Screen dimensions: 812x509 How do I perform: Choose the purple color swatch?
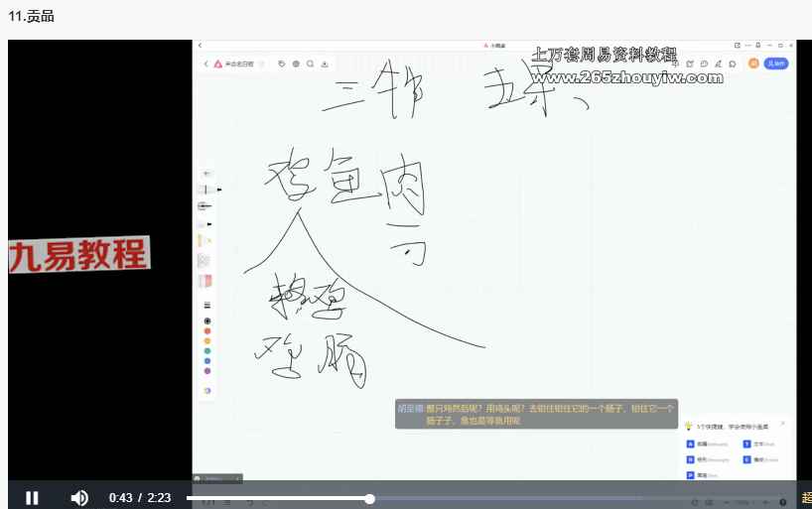207,371
